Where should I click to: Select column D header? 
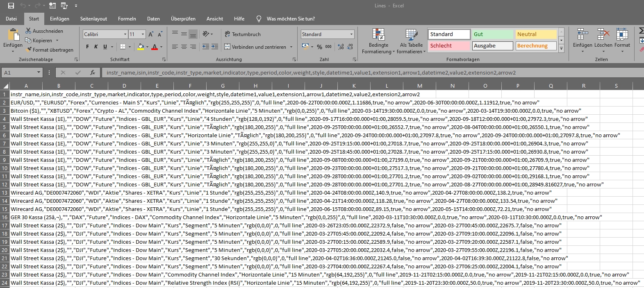tap(124, 86)
